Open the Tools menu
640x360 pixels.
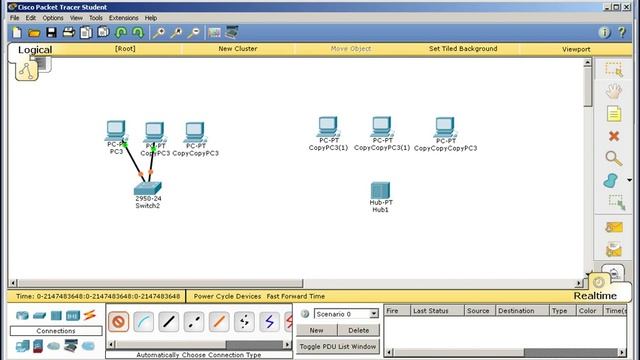(x=96, y=18)
